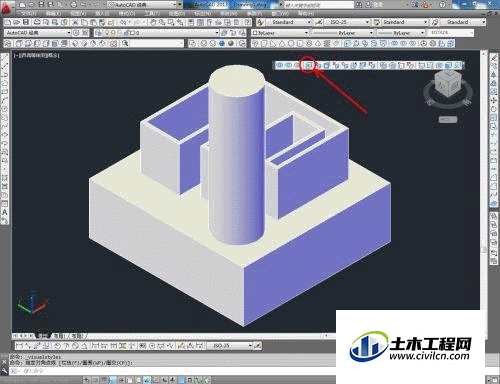Open the Multileader Style Standard dropdown
Screen dimensions: 500x384
[463, 22]
